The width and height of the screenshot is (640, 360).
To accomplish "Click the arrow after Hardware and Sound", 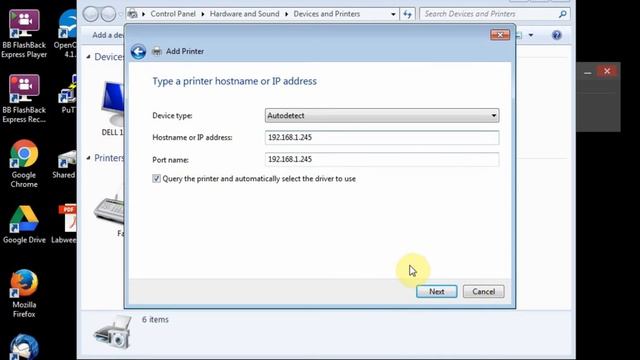I will coord(287,14).
